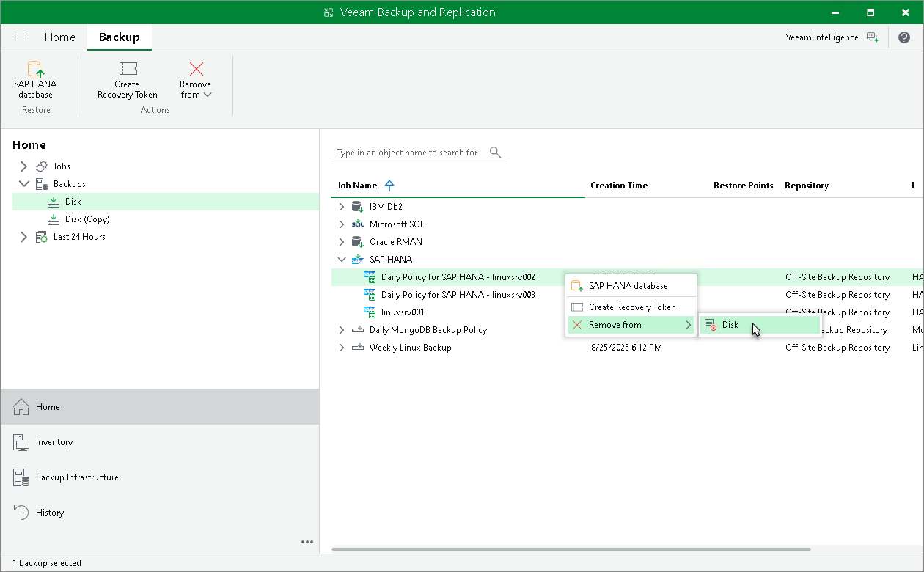Open the Remove from context menu entry
This screenshot has width=924, height=572.
click(x=631, y=325)
